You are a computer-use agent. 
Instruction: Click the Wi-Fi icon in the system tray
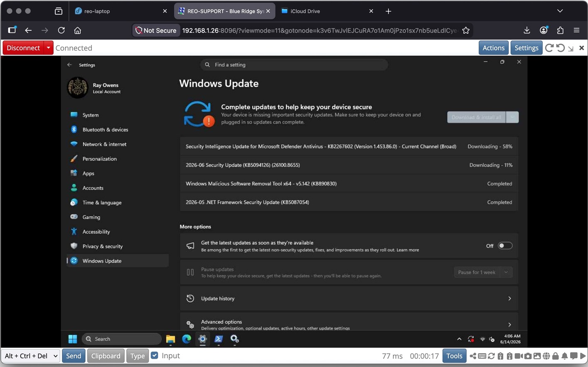[482, 339]
